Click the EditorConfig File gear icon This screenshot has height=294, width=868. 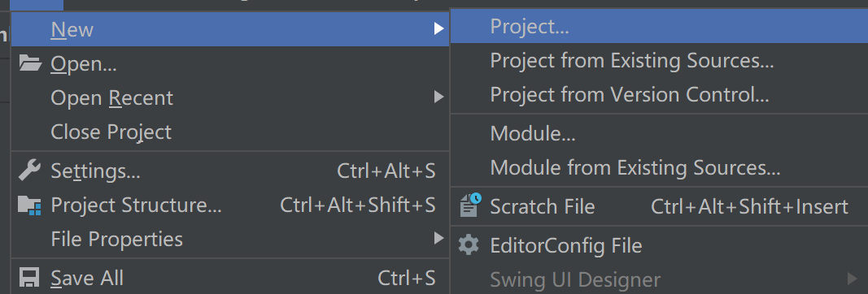tap(469, 244)
